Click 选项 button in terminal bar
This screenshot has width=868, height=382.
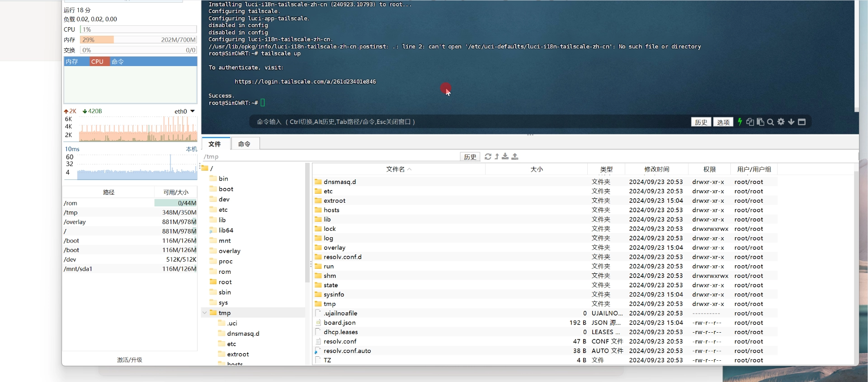pyautogui.click(x=723, y=122)
